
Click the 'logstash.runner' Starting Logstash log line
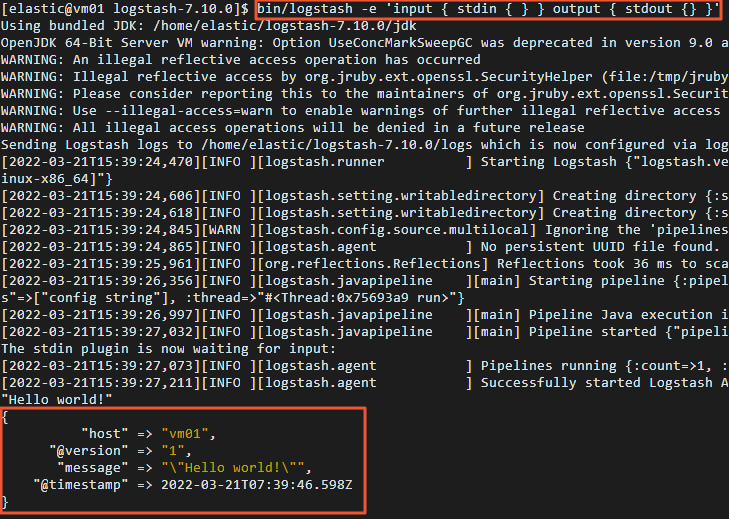pos(364,162)
